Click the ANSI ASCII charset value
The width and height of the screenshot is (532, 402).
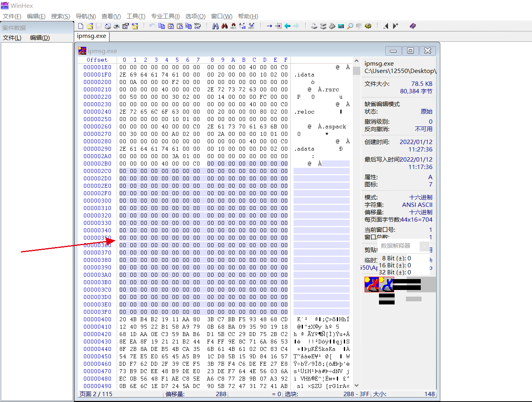click(x=417, y=205)
